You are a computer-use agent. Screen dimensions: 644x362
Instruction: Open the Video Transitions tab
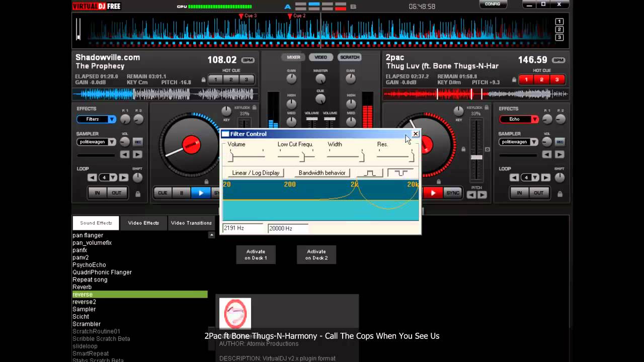[191, 223]
